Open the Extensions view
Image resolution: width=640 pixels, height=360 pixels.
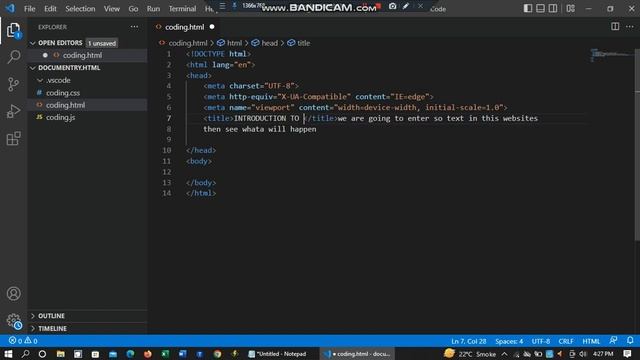click(x=13, y=138)
